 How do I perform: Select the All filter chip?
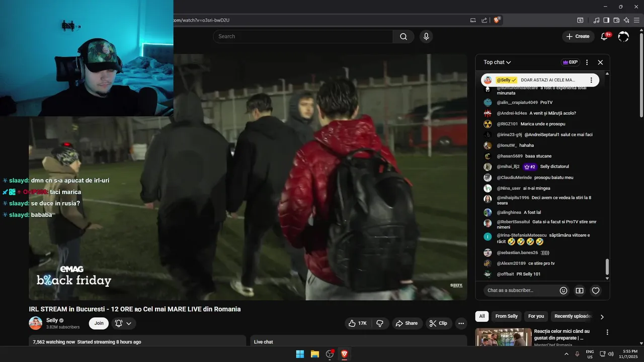coord(482,316)
